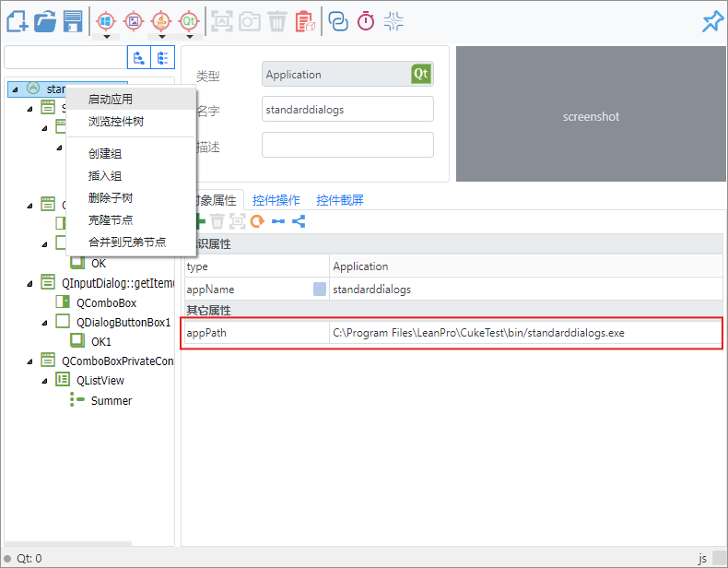Click the orange refresh icon in properties toolbar

click(257, 221)
